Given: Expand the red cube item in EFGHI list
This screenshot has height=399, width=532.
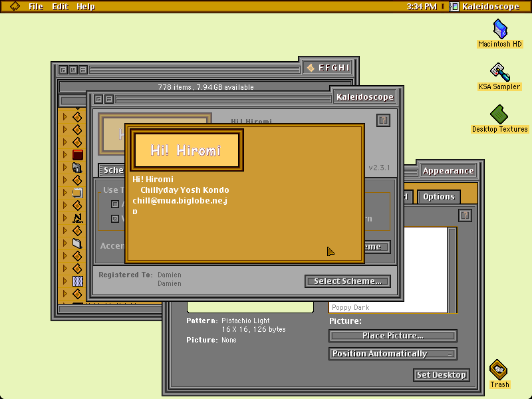Looking at the screenshot, I should click(x=65, y=155).
